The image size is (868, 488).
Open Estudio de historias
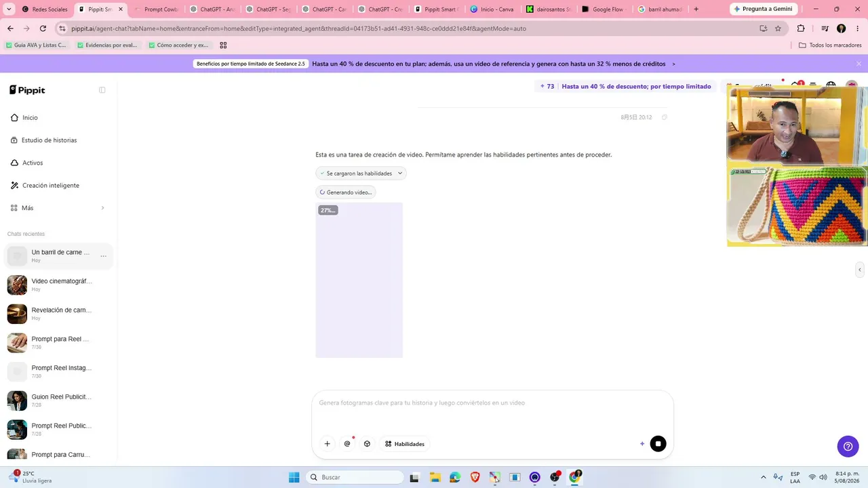tap(50, 140)
